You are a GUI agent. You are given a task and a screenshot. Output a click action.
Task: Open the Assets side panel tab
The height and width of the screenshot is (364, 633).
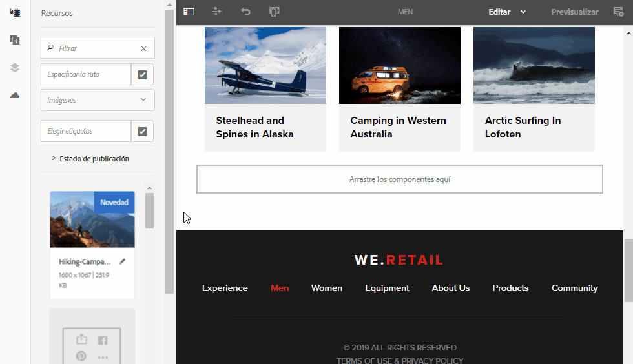[x=15, y=12]
